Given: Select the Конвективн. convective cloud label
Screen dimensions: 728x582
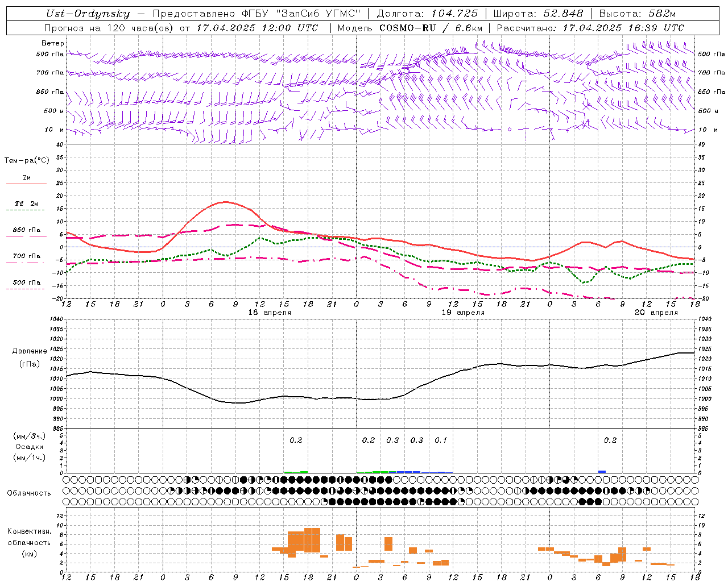Looking at the screenshot, I should [x=29, y=531].
